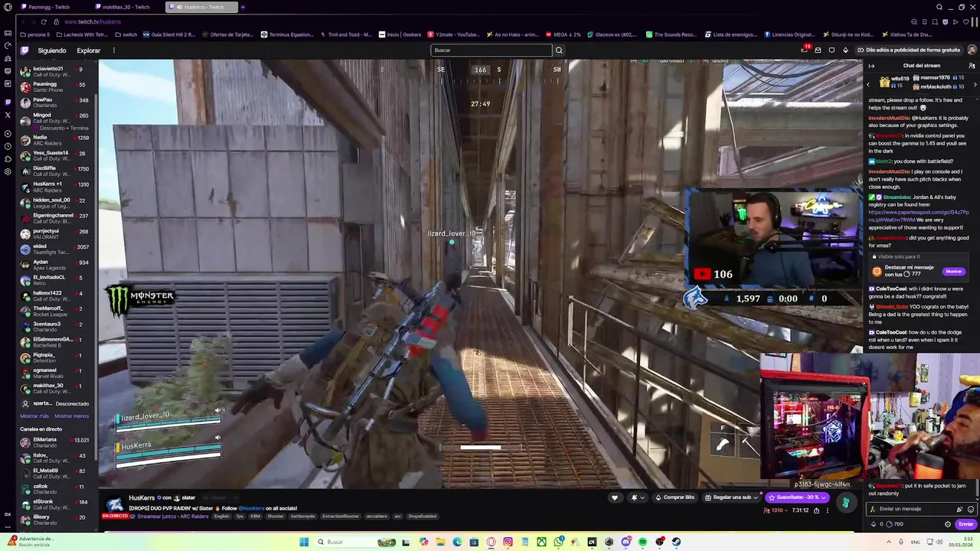Open the Explorar tab
The width and height of the screenshot is (980, 551).
click(88, 51)
